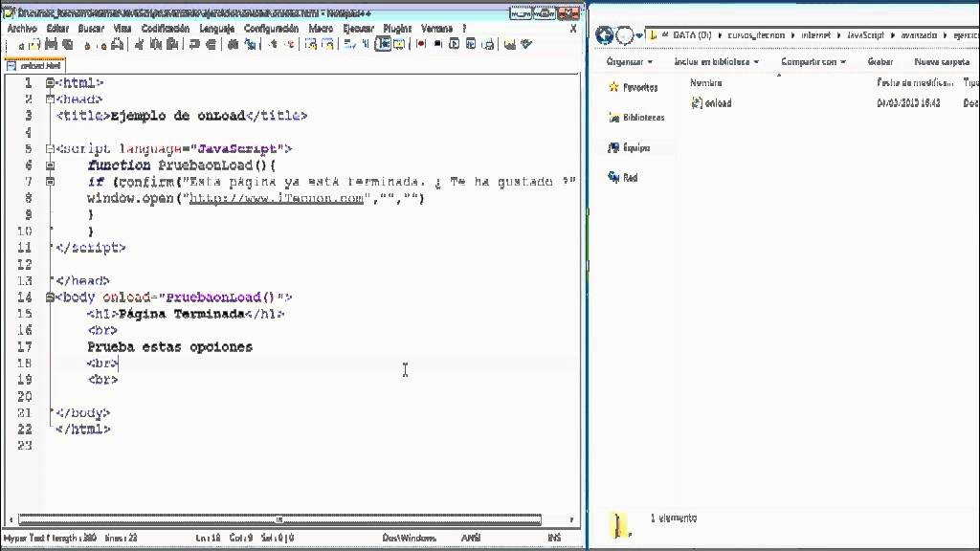Select the onload.html document tab
The image size is (980, 551).
(x=35, y=65)
